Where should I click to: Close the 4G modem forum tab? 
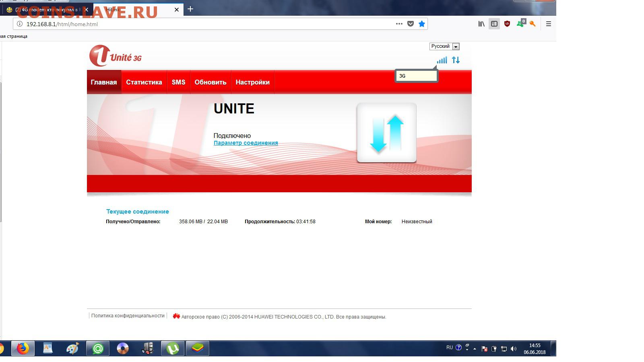click(x=86, y=9)
